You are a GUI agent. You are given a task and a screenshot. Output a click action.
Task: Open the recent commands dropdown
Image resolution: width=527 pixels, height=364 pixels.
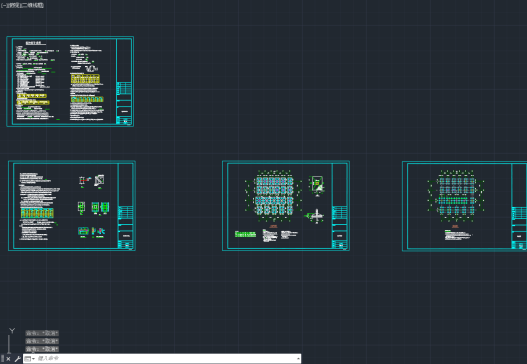point(29,359)
